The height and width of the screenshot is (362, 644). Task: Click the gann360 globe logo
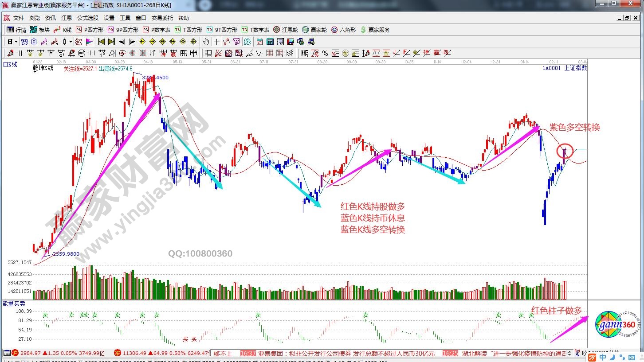(611, 326)
